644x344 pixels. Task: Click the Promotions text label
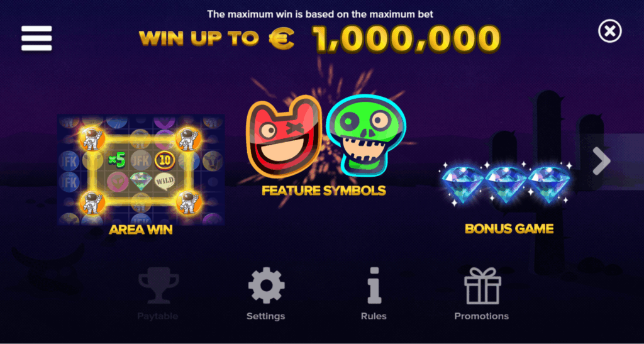[x=481, y=316]
